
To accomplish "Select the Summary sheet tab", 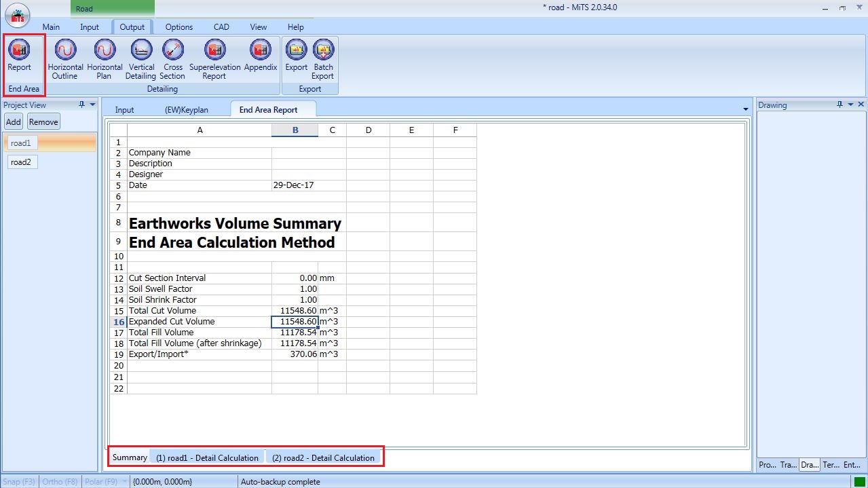I will 130,457.
